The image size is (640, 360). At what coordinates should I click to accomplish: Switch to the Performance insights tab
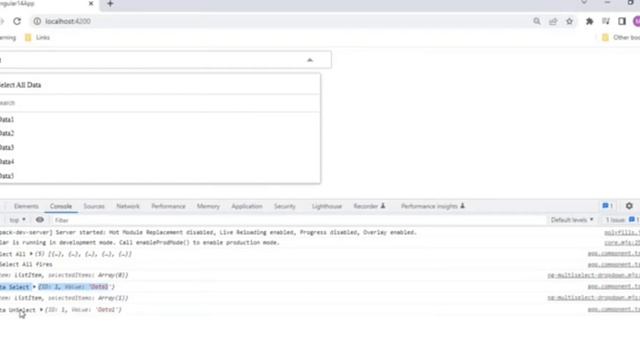click(x=433, y=206)
